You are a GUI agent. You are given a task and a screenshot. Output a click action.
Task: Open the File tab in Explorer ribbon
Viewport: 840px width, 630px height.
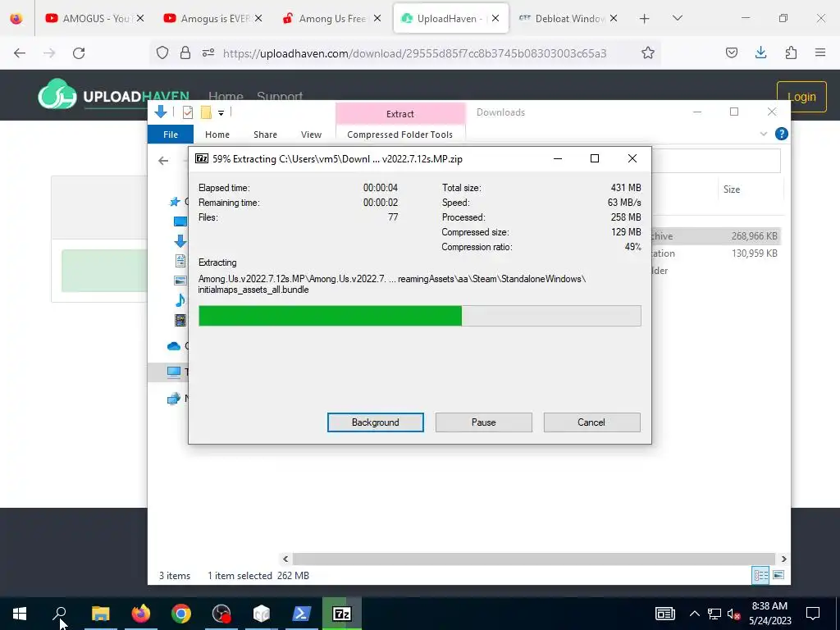pyautogui.click(x=171, y=135)
